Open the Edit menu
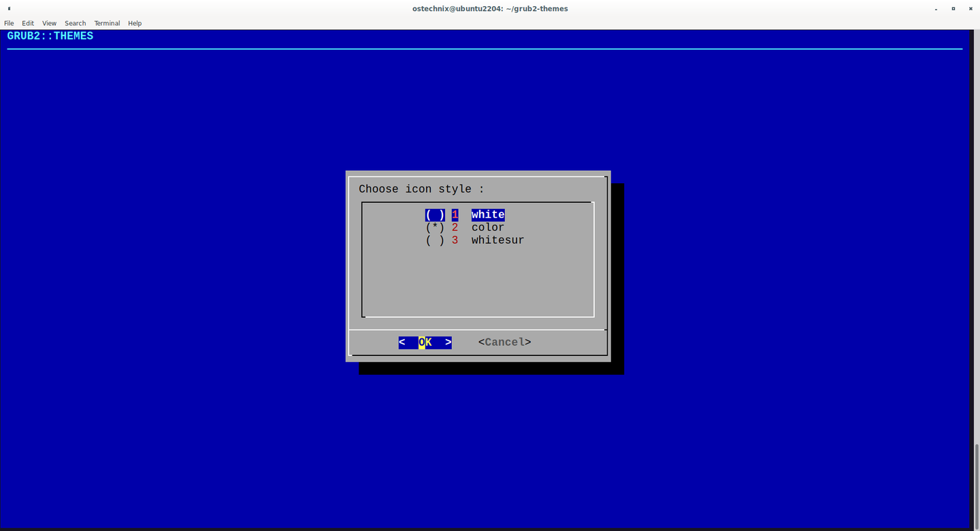The height and width of the screenshot is (531, 980). click(x=28, y=23)
